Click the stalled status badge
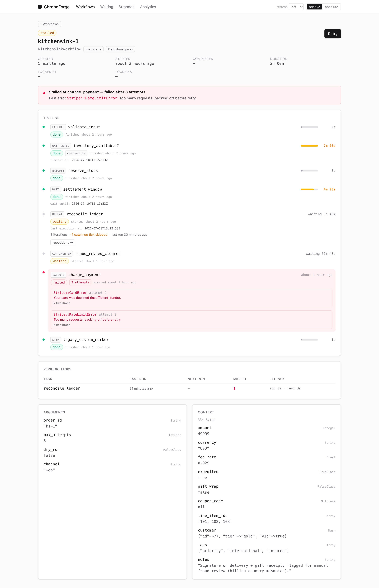The height and width of the screenshot is (588, 379). tap(47, 33)
